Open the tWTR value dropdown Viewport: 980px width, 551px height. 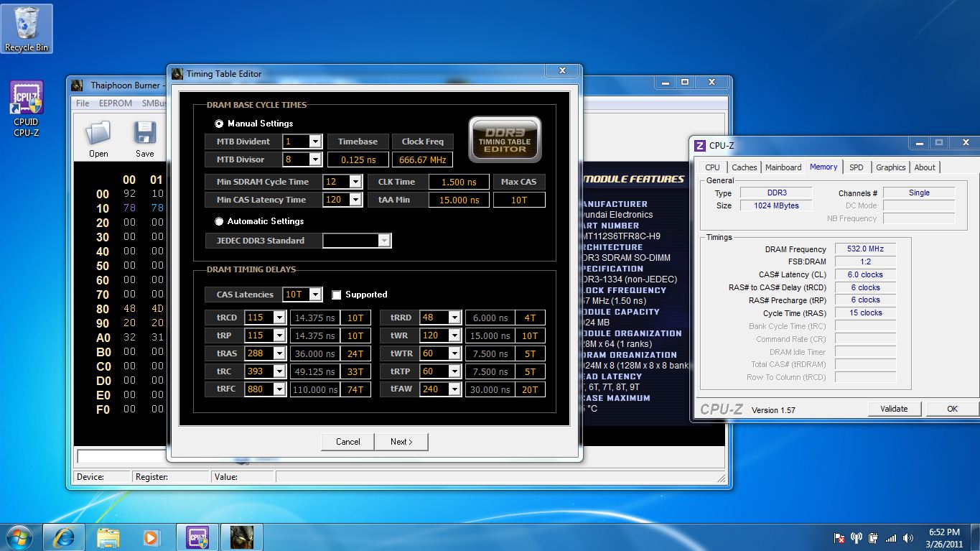pos(454,353)
